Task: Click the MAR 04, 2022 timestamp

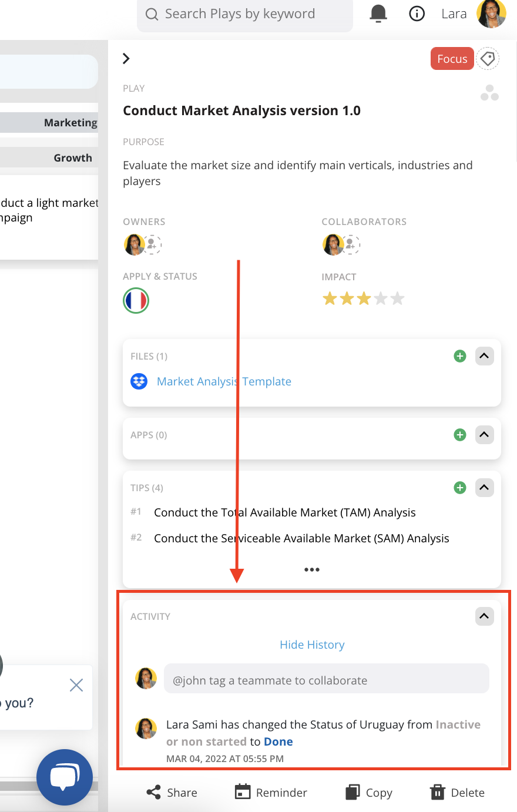Action: click(x=225, y=759)
